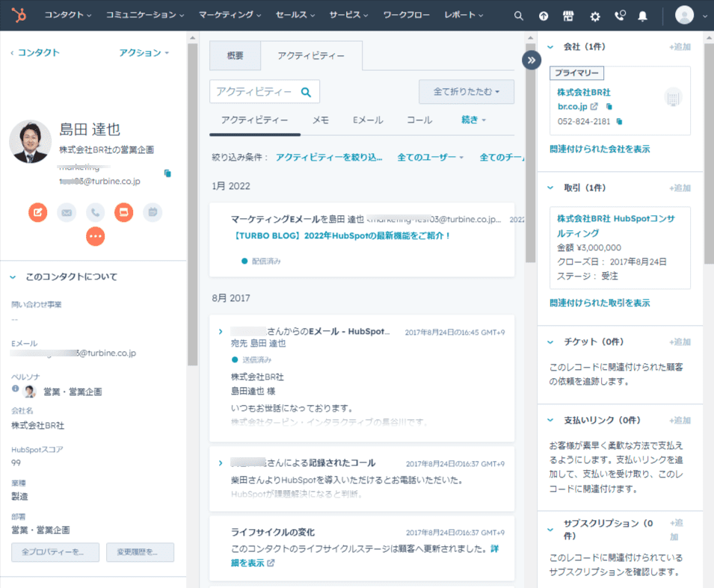Screen dimensions: 714x588
Task: Click the left panel vertical scrollbar
Action: (193, 205)
